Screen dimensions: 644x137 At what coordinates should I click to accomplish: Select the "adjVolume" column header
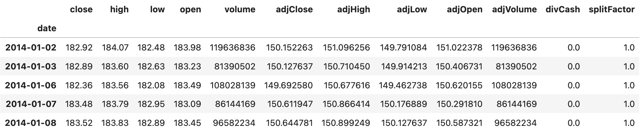(x=514, y=10)
